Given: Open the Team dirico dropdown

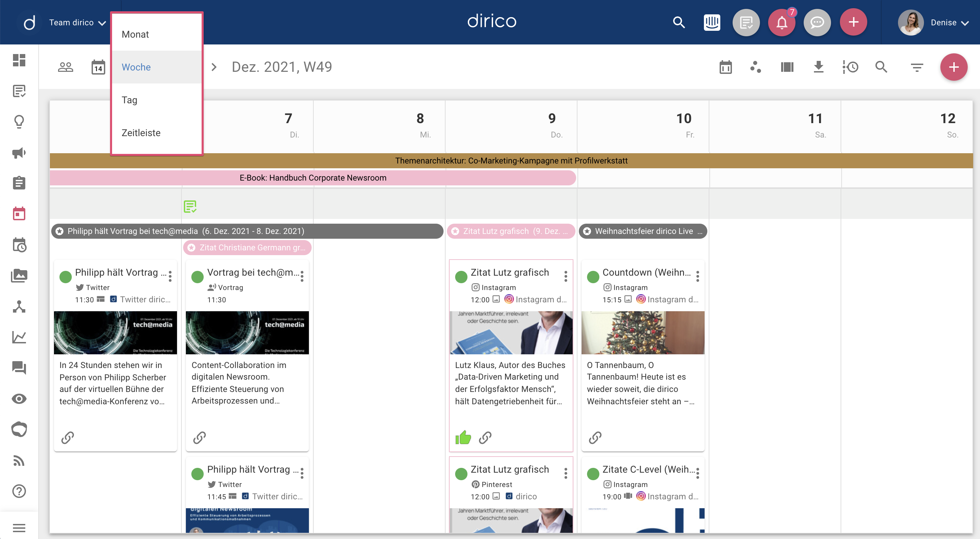Looking at the screenshot, I should tap(77, 23).
